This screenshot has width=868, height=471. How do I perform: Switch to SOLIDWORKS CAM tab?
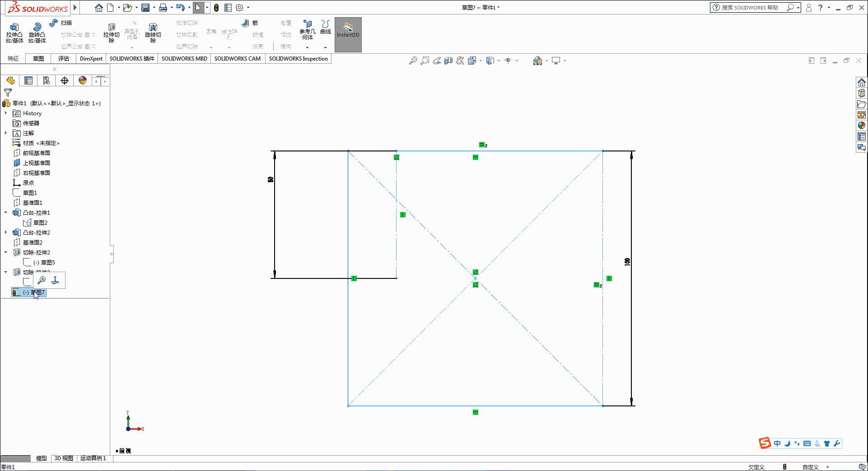(x=238, y=59)
